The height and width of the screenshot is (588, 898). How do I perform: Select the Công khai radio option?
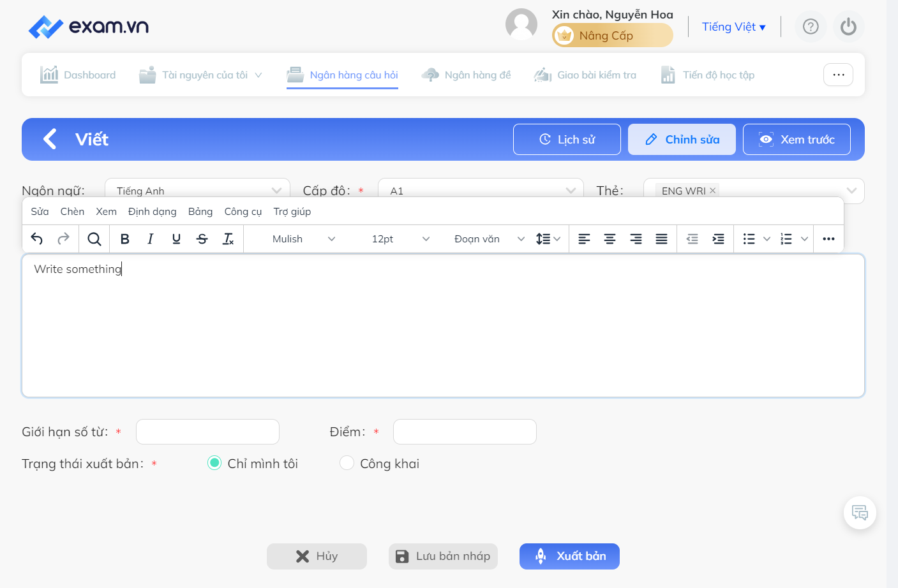click(347, 463)
